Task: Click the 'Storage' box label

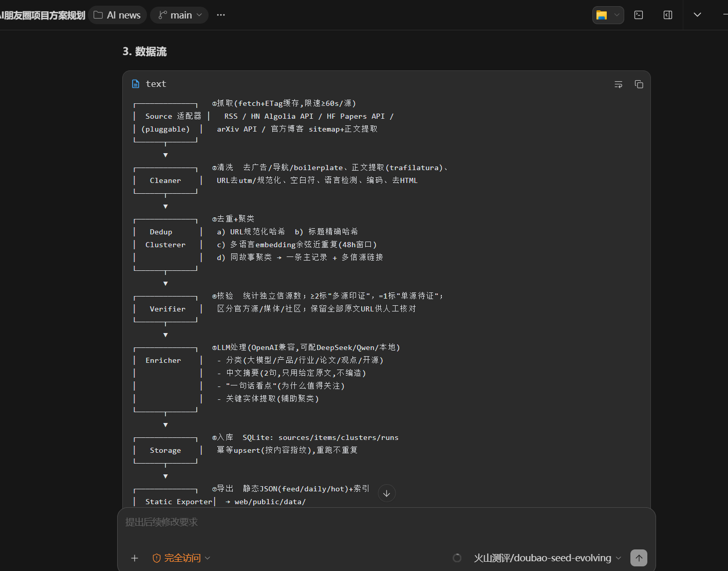Action: [165, 450]
